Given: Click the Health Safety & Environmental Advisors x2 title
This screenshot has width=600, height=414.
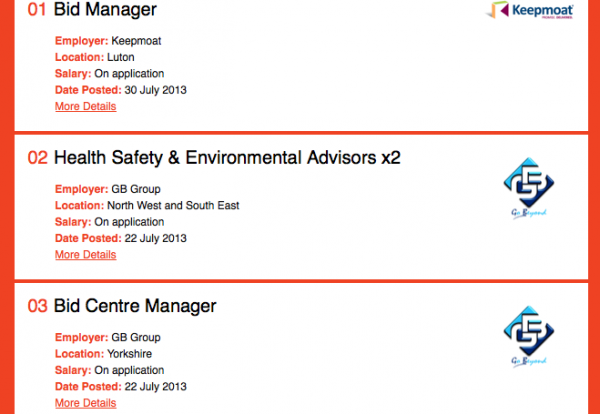Looking at the screenshot, I should coord(227,158).
